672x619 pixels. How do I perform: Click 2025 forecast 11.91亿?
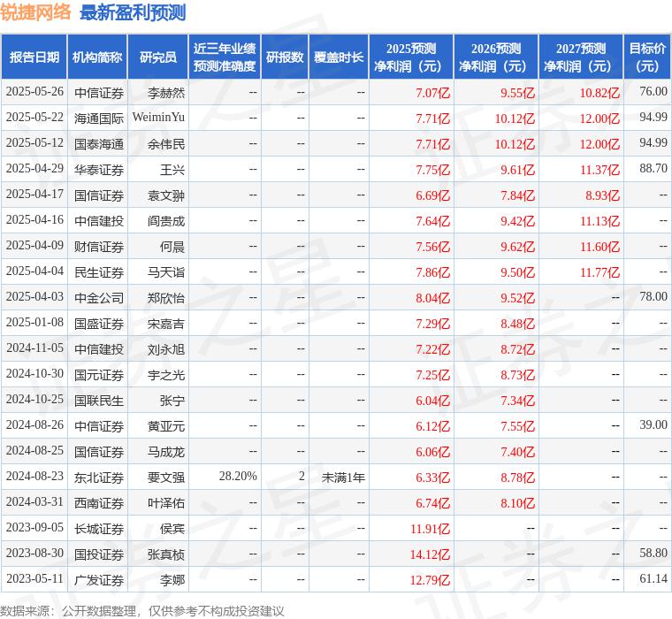(x=430, y=529)
